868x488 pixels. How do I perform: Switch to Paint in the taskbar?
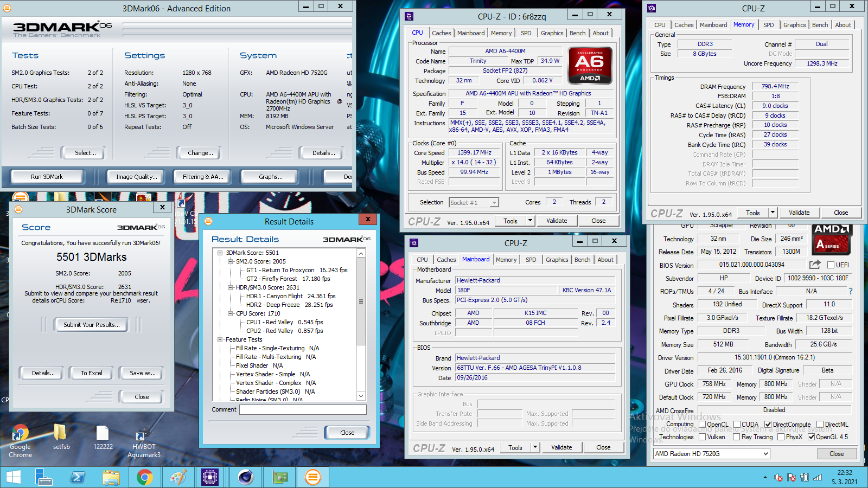[x=178, y=477]
